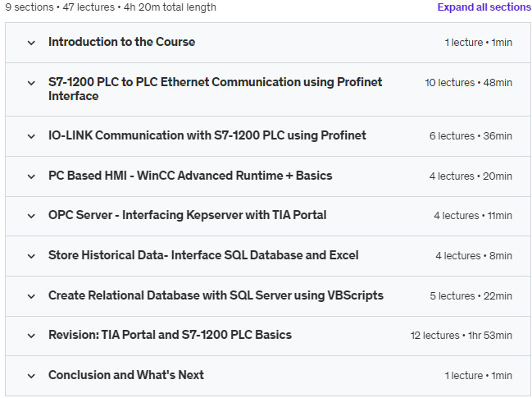Click the '10 lectures • 48min' label
Image resolution: width=532 pixels, height=398 pixels.
pos(468,83)
